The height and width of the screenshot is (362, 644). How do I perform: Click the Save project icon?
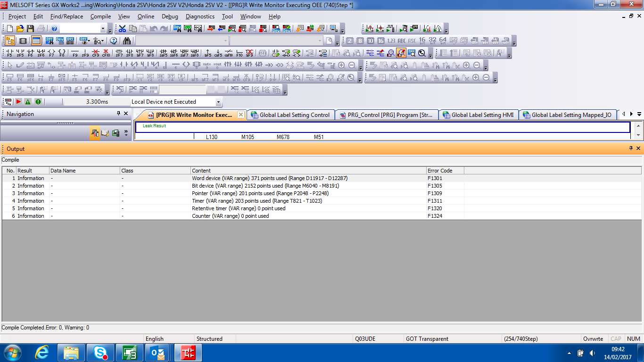pyautogui.click(x=31, y=29)
